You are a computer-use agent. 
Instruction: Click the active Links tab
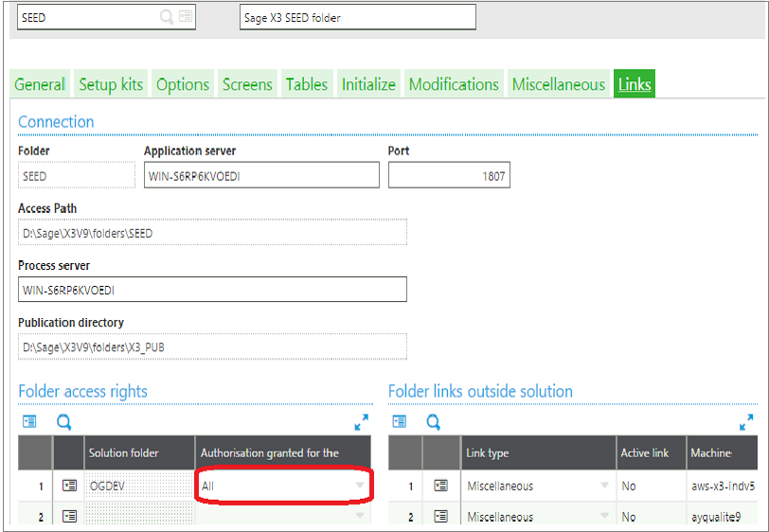coord(635,84)
